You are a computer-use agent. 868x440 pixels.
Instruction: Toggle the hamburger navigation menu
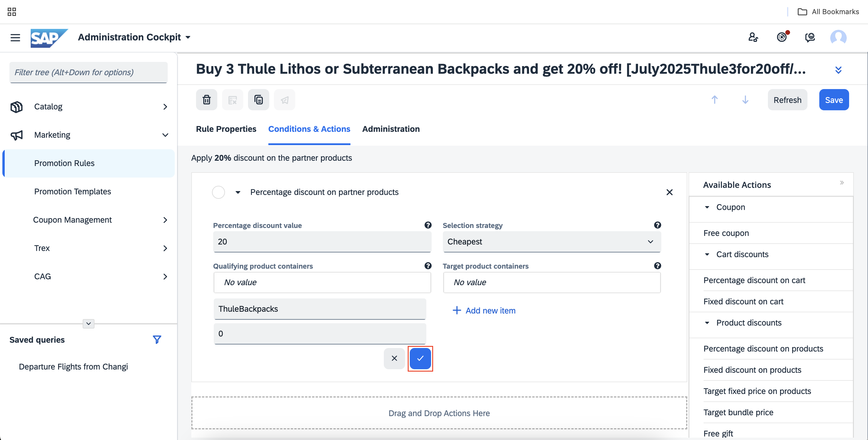(x=15, y=37)
